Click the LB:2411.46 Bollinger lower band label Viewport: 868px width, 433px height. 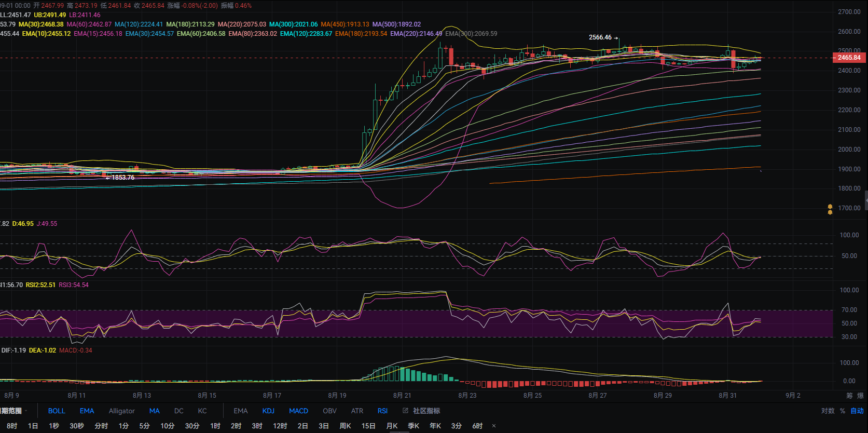tap(85, 15)
